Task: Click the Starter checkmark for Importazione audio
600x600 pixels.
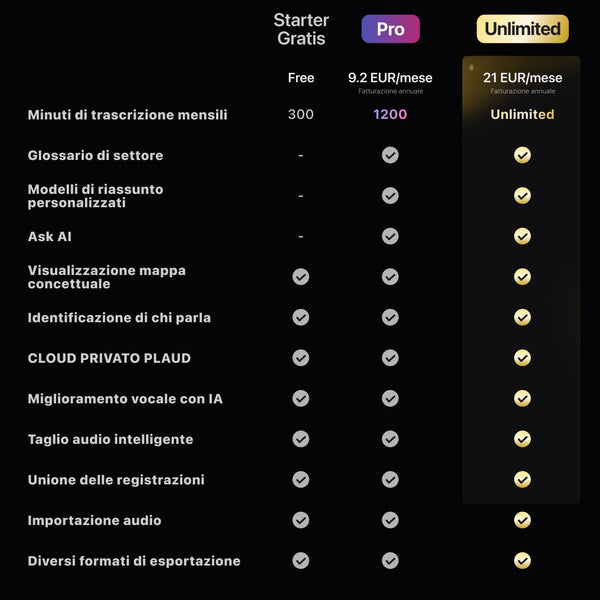Action: (x=301, y=520)
